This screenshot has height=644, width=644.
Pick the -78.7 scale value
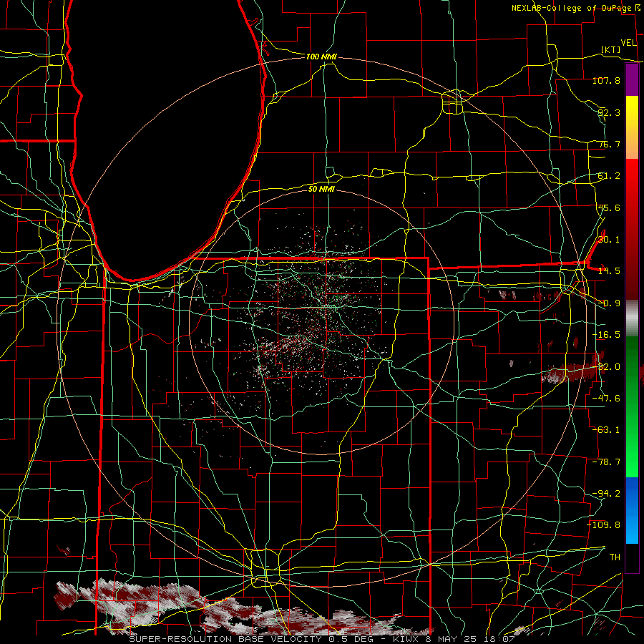coord(606,462)
